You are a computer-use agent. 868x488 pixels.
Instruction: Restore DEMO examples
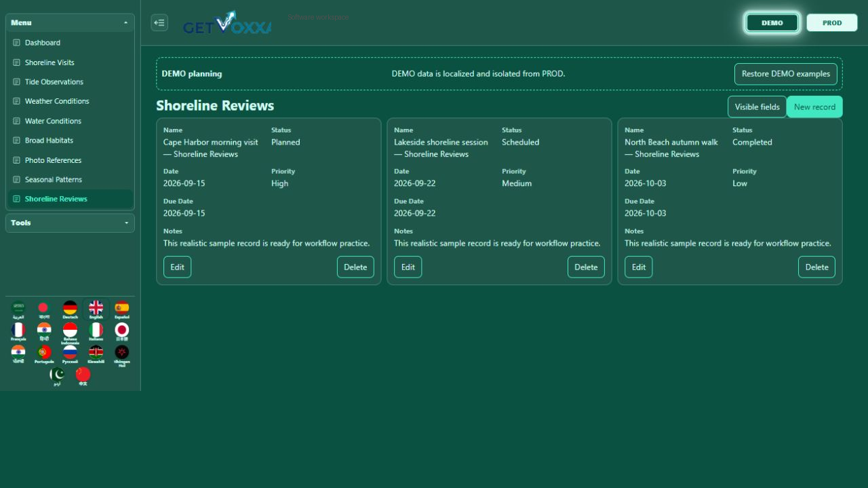coord(785,73)
